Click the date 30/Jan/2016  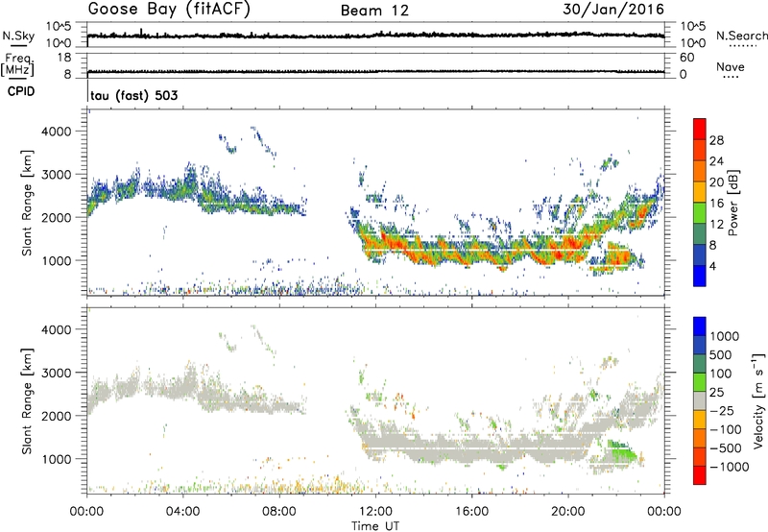tap(613, 10)
